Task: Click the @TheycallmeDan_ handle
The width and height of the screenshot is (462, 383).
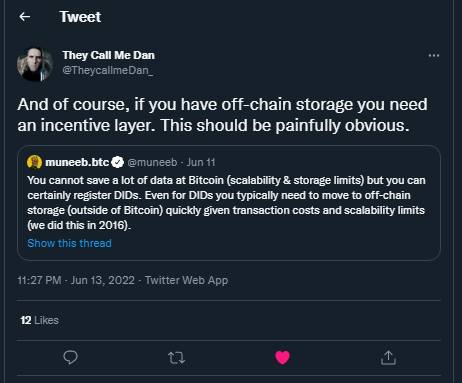Action: 108,70
